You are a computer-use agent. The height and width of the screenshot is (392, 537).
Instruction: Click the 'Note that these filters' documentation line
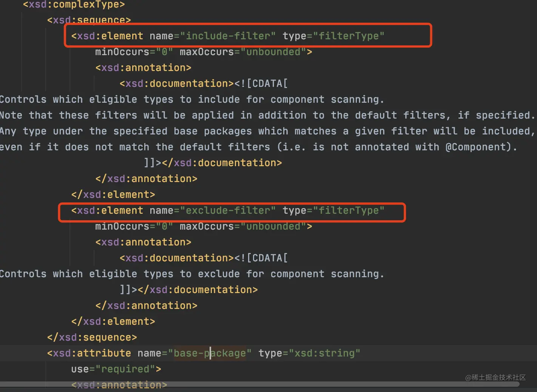(x=267, y=115)
